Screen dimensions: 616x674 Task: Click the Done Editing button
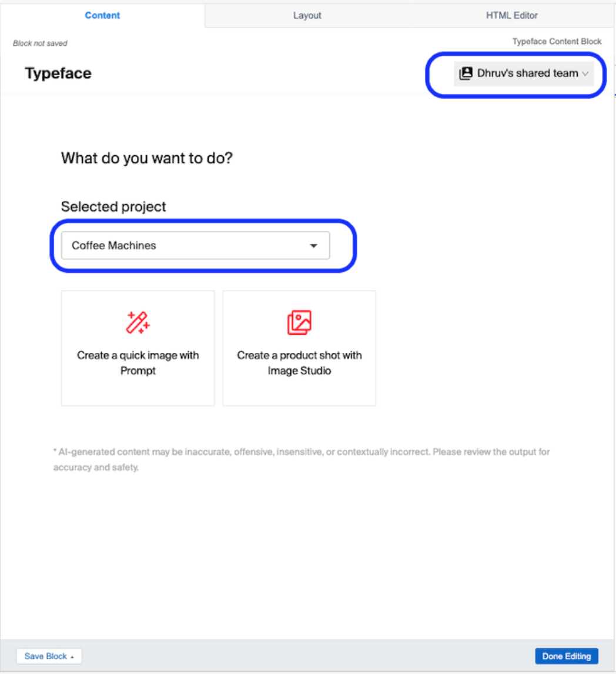pyautogui.click(x=566, y=656)
